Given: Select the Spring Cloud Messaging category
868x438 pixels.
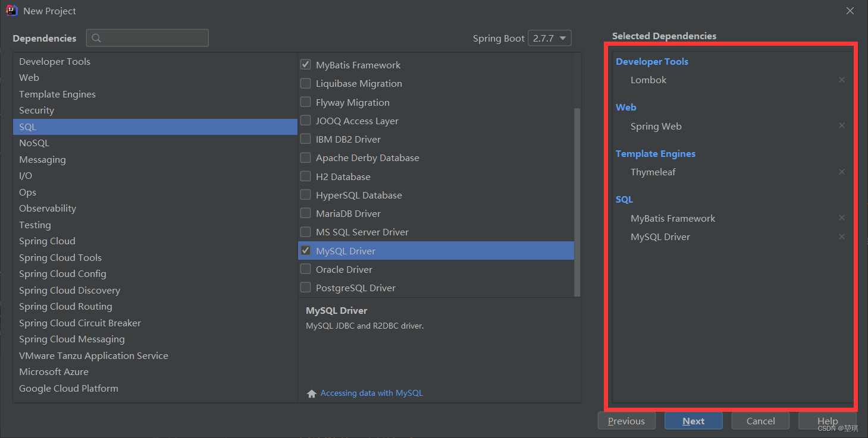Looking at the screenshot, I should point(155,339).
